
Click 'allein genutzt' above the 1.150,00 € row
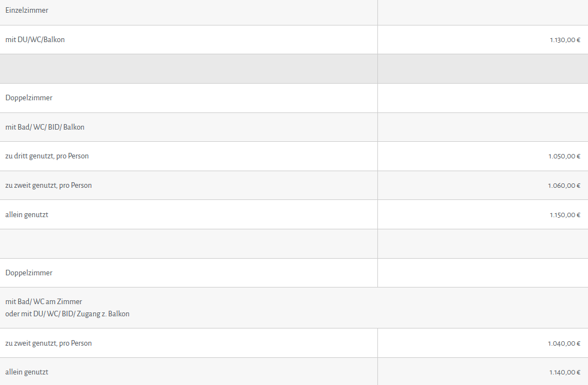click(x=27, y=215)
